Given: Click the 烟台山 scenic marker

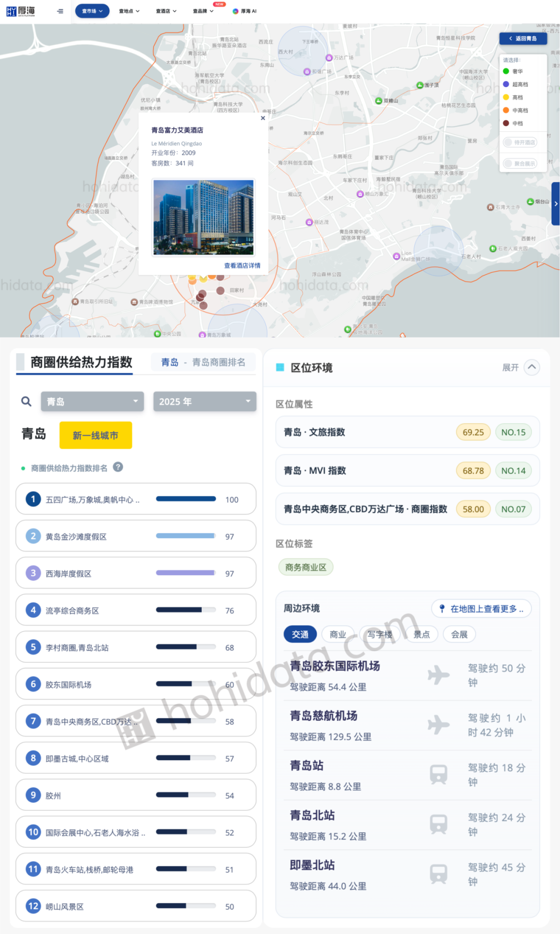Looking at the screenshot, I should coord(530,201).
